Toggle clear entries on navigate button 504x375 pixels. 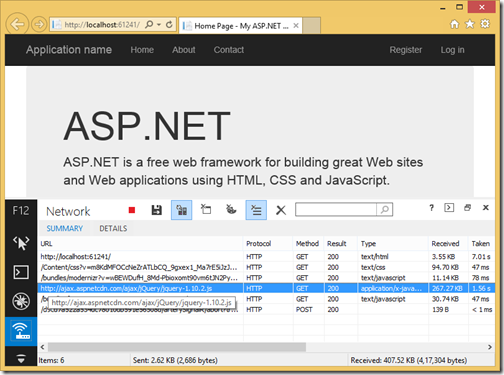pyautogui.click(x=256, y=210)
